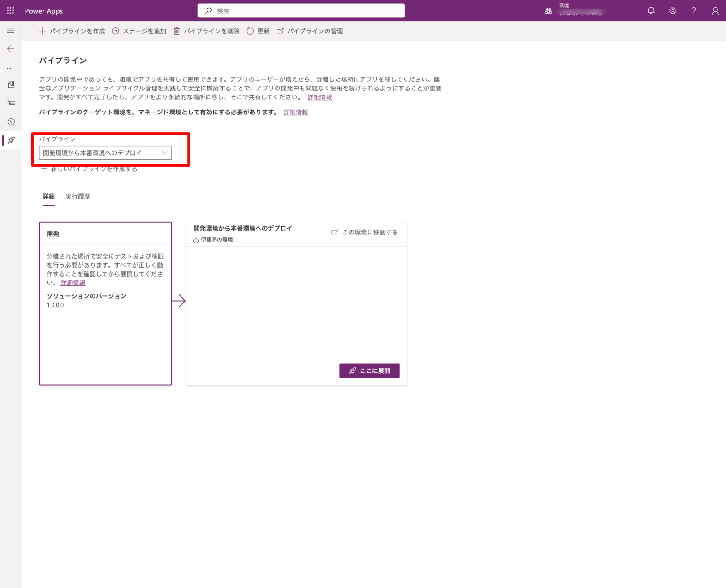The width and height of the screenshot is (726, 588).
Task: Collapse the left navigation with hamburger icon
Action: [x=10, y=31]
